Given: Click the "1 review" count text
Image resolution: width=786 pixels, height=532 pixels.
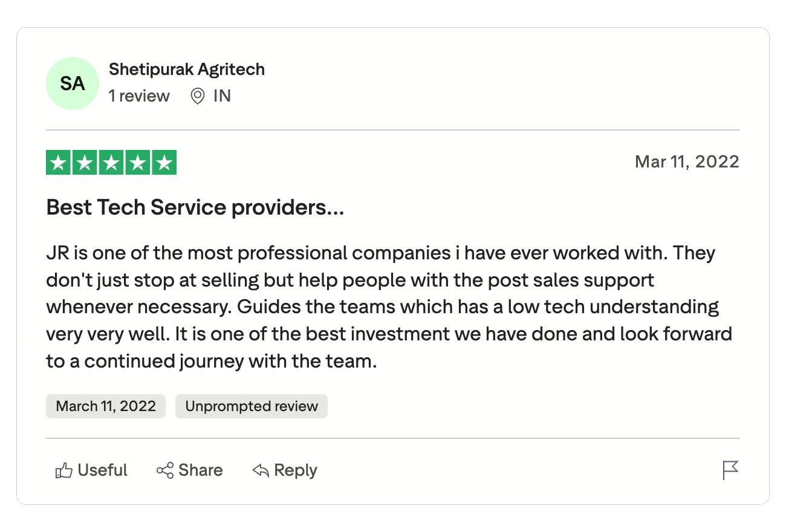Looking at the screenshot, I should pos(139,96).
